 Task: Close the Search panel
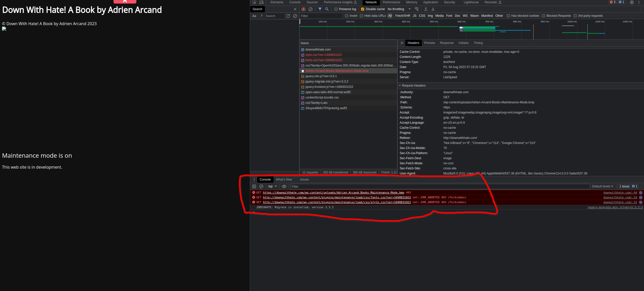[x=295, y=9]
